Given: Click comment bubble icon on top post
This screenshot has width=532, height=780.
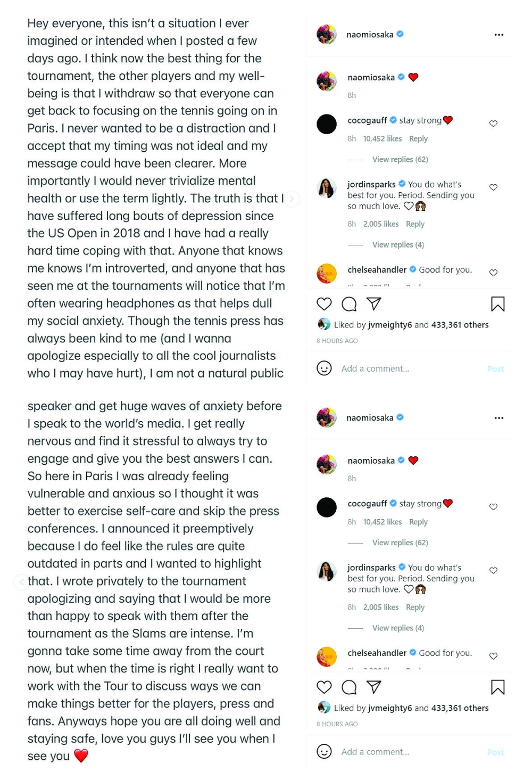Looking at the screenshot, I should [x=349, y=304].
